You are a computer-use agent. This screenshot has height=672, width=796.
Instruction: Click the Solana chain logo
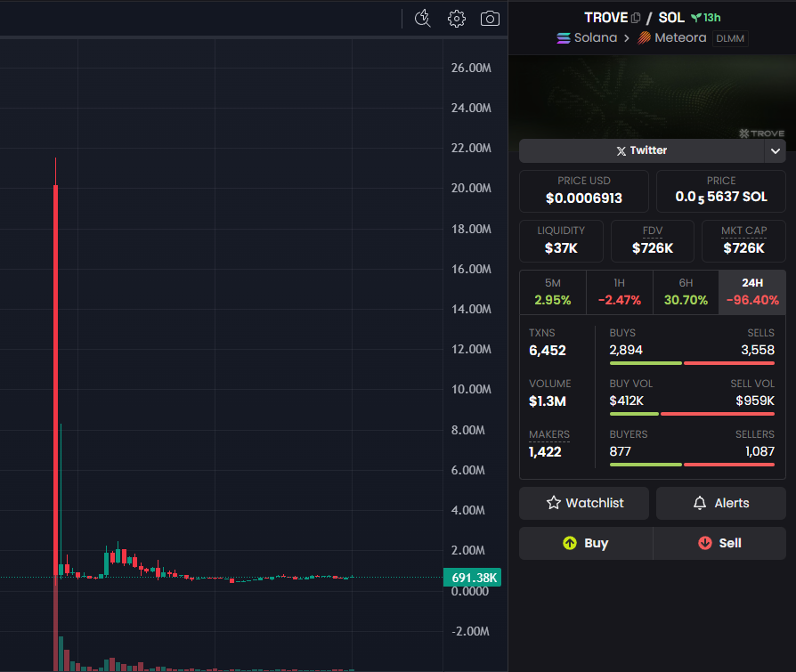point(564,38)
